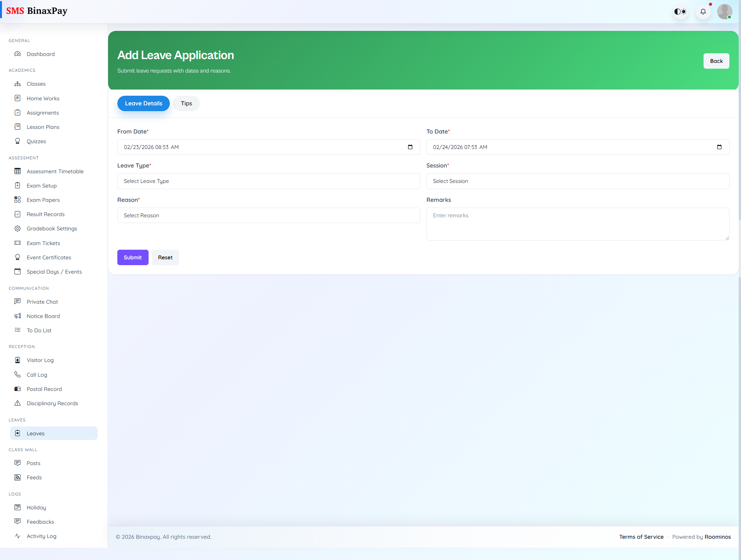Open To Date calendar picker icon
This screenshot has width=741, height=560.
click(x=719, y=147)
